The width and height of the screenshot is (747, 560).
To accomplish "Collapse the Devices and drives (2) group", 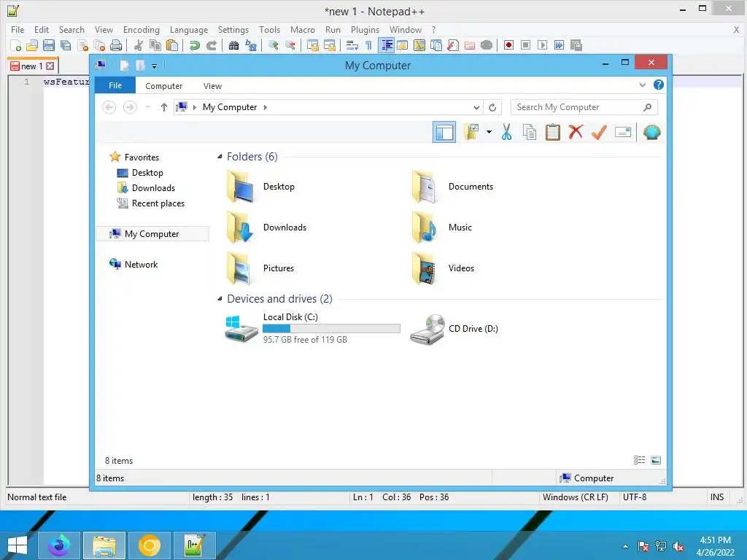I will [220, 298].
